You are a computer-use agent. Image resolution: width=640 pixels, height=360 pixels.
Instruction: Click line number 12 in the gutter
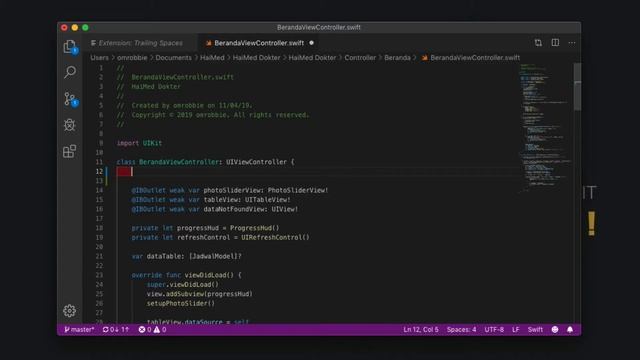click(99, 171)
